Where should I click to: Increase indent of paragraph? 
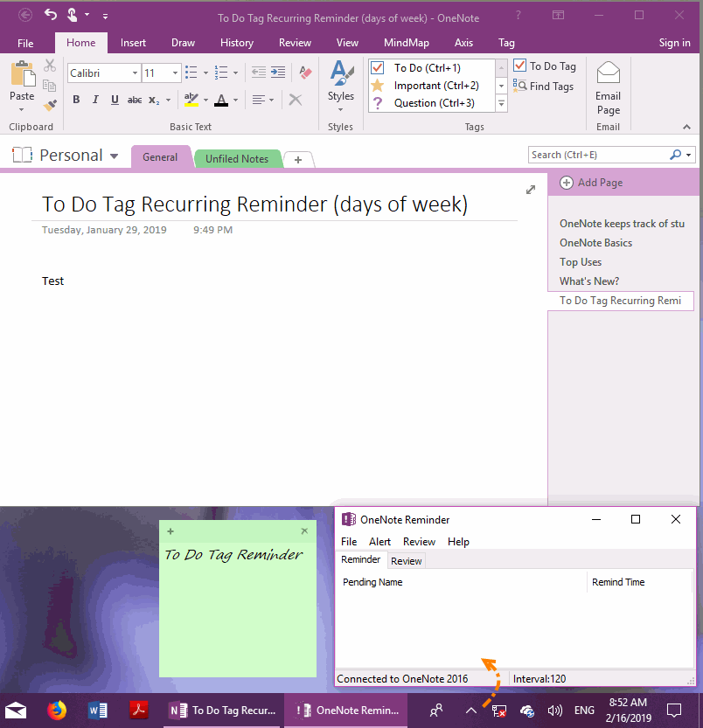pyautogui.click(x=278, y=73)
